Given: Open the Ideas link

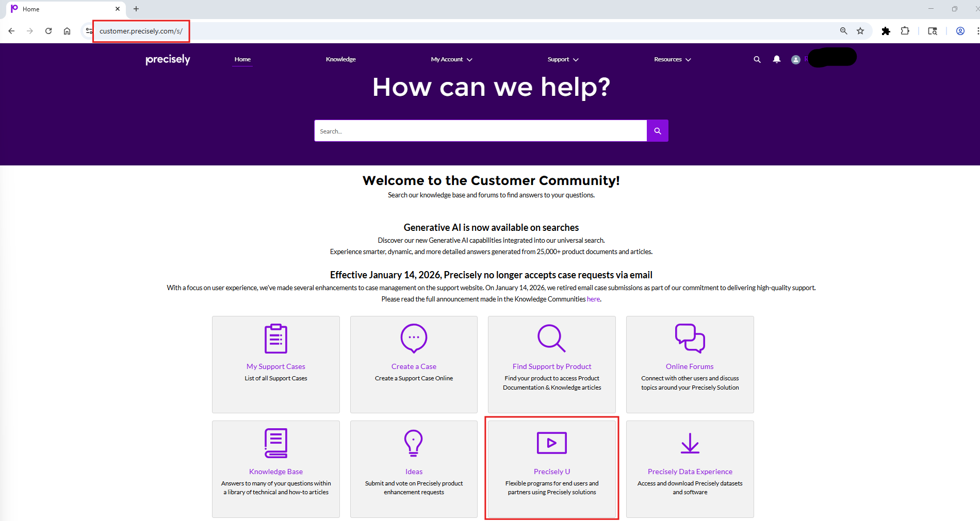Looking at the screenshot, I should click(414, 472).
